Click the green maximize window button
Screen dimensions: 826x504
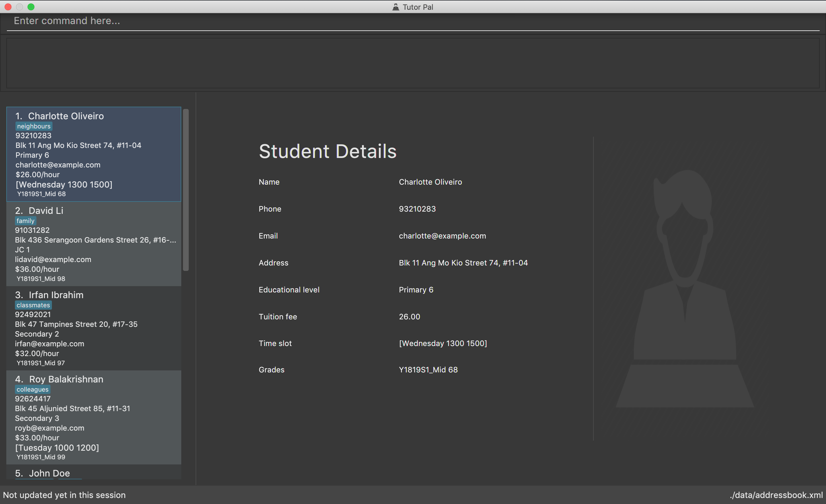click(31, 7)
